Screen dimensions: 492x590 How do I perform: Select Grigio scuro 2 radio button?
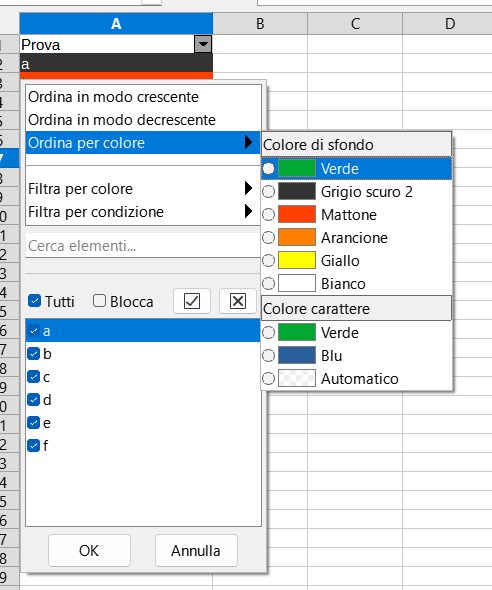tap(269, 192)
